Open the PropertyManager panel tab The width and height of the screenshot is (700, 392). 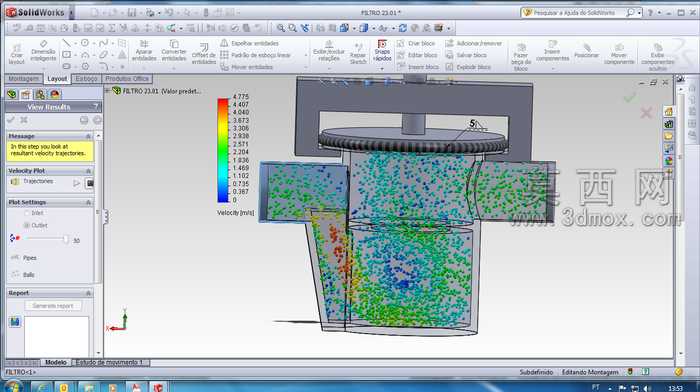[x=25, y=94]
